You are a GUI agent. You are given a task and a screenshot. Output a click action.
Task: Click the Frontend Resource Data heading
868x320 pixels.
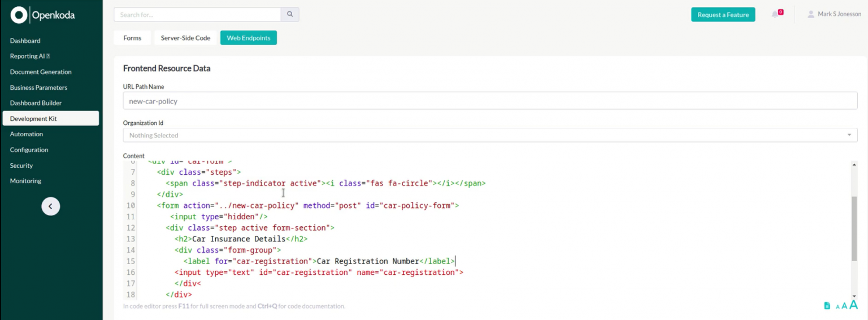pyautogui.click(x=167, y=68)
